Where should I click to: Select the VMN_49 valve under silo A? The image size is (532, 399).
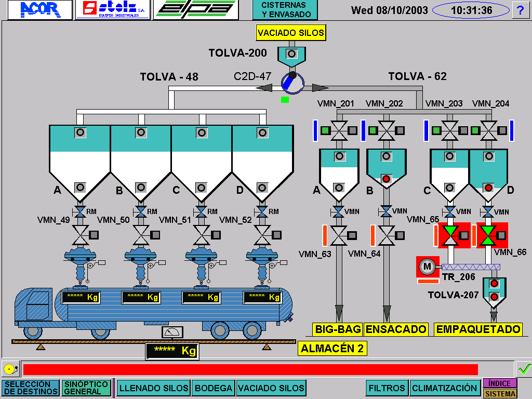(x=80, y=235)
